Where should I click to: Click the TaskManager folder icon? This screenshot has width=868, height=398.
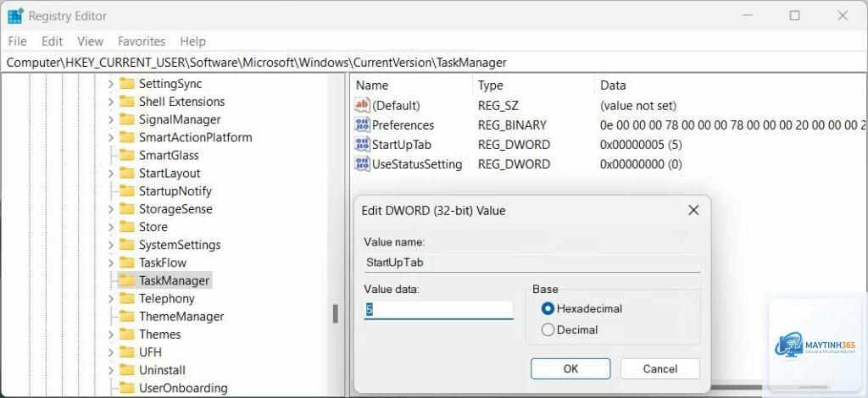127,280
